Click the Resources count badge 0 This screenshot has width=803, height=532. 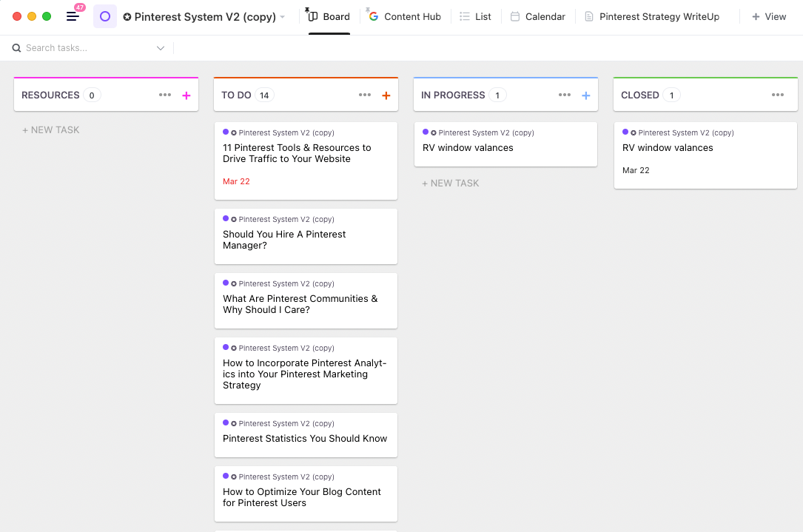point(92,95)
